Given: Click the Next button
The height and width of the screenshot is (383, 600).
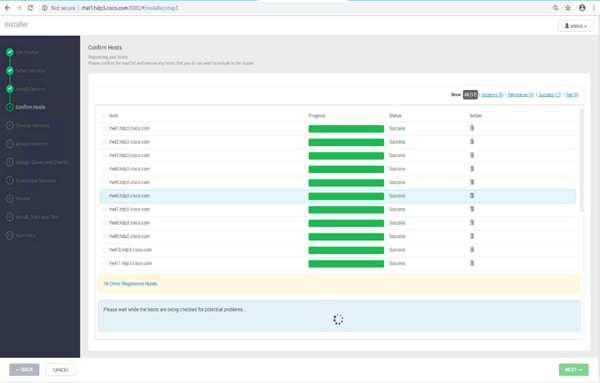Looking at the screenshot, I should pos(574,370).
